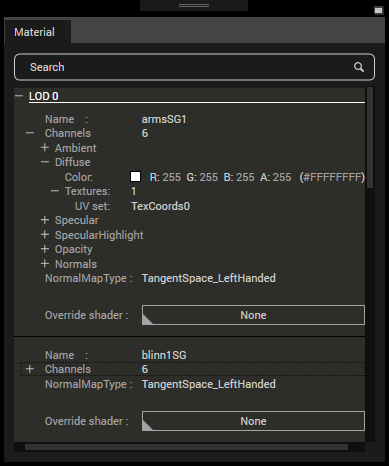Expand the Normals channel

[x=45, y=264]
